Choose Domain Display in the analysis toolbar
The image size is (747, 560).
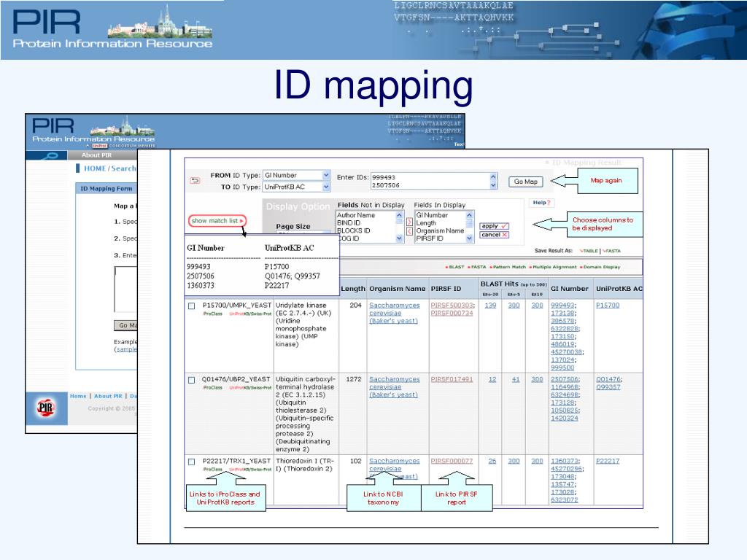coord(600,267)
